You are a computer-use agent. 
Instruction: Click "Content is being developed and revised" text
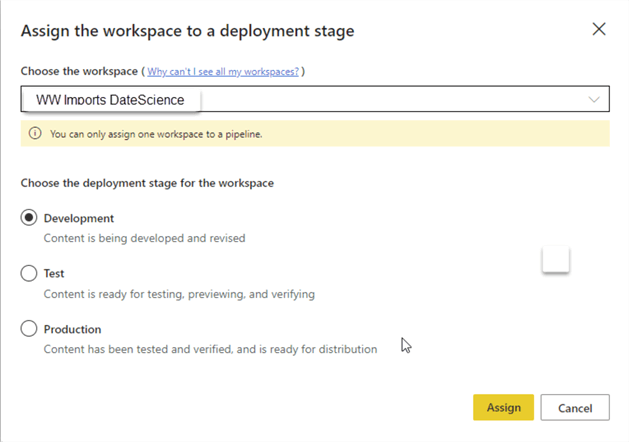click(144, 238)
